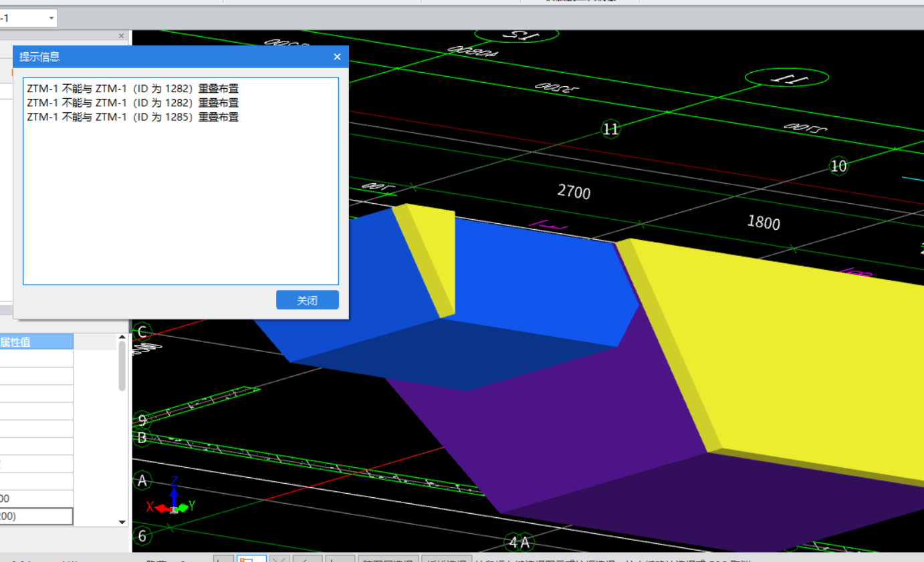
Task: Click the 属性值 column header
Action: [36, 342]
